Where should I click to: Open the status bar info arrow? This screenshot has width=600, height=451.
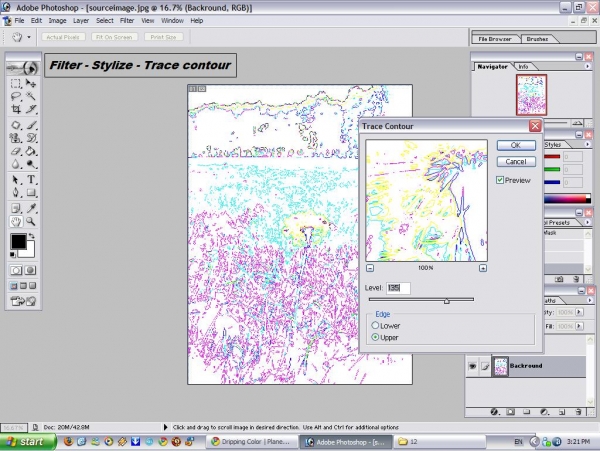pos(165,427)
